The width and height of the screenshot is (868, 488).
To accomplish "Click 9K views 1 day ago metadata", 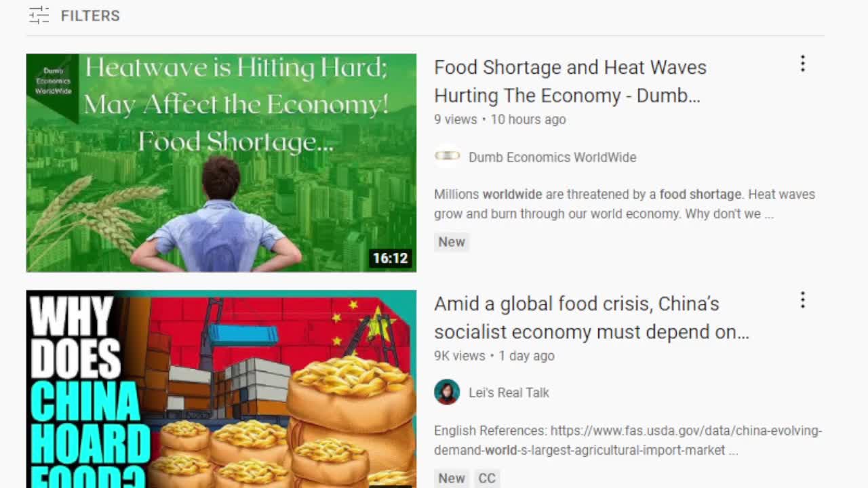I will 494,356.
